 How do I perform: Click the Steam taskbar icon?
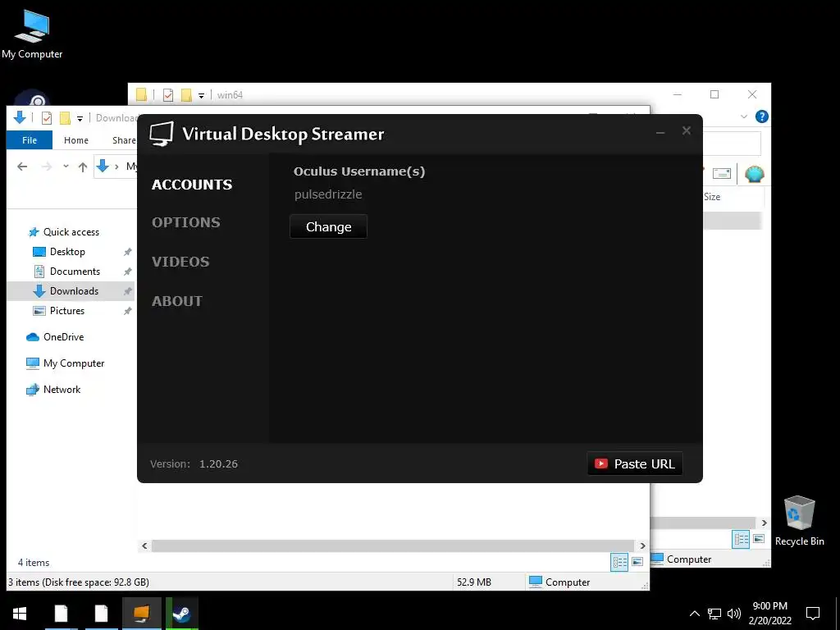coord(181,614)
